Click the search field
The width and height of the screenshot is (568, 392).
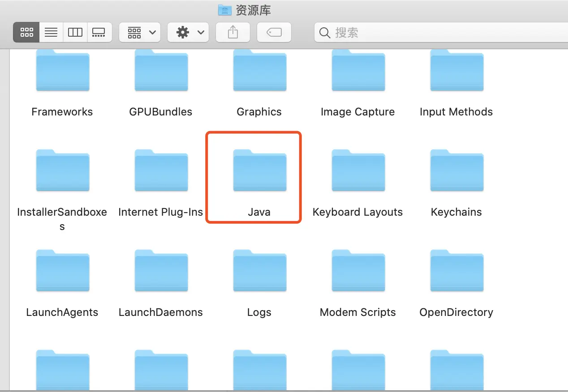pos(441,32)
